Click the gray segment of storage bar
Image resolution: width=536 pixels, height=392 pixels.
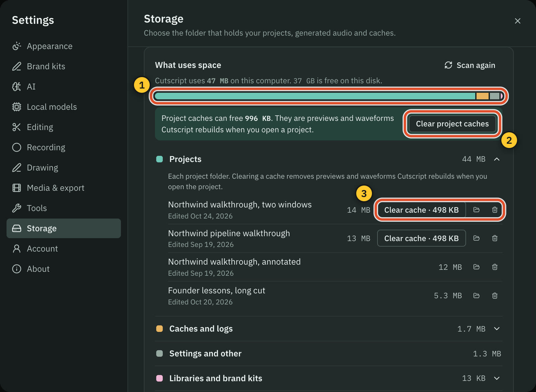(x=494, y=96)
